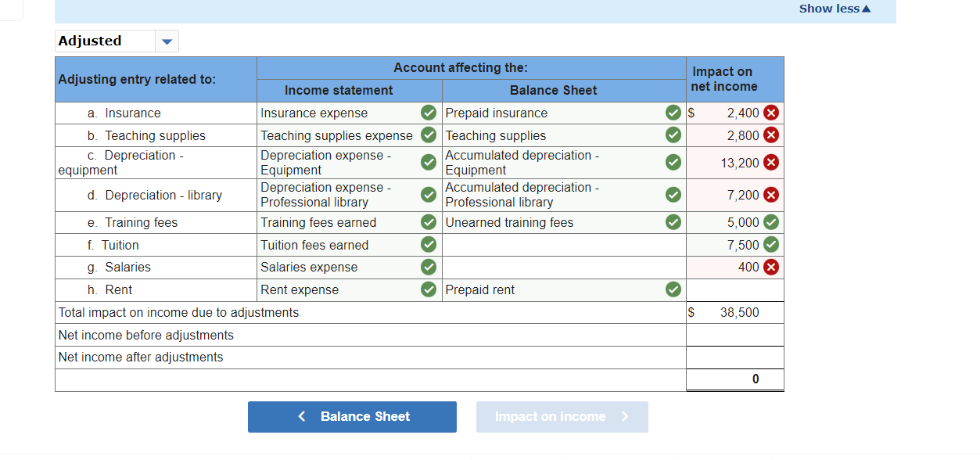Click the Balance Sheet button
The width and height of the screenshot is (980, 460).
click(352, 416)
